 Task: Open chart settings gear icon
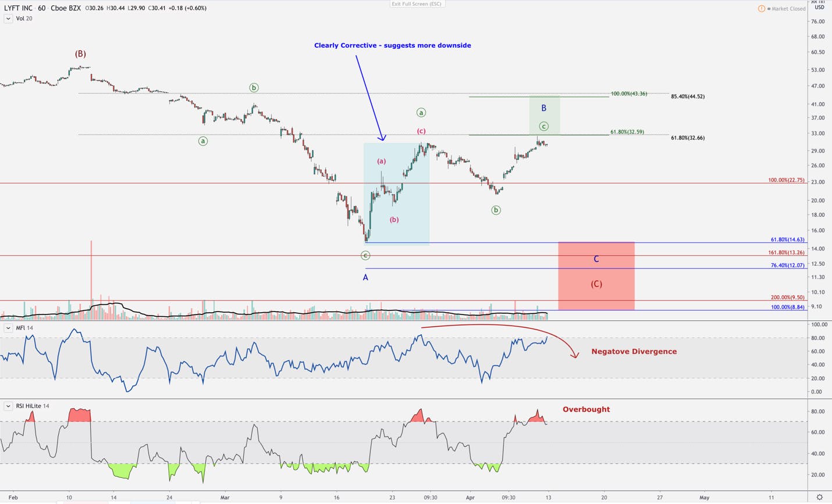point(819,498)
